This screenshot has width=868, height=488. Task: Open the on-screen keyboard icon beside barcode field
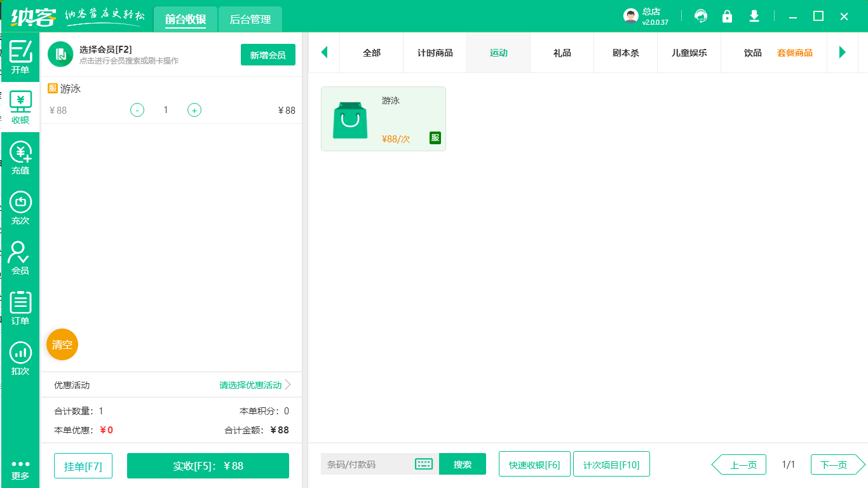point(424,464)
